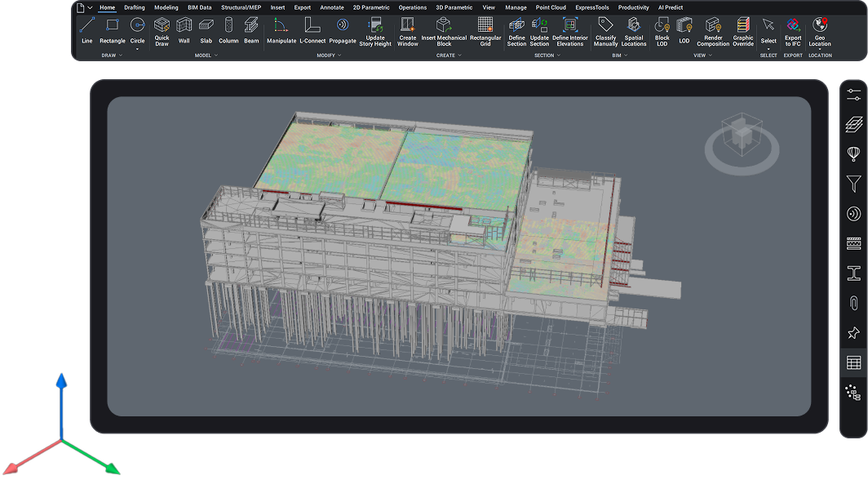The image size is (868, 480).
Task: Open the AI Predict ribbon tab
Action: pyautogui.click(x=671, y=7)
